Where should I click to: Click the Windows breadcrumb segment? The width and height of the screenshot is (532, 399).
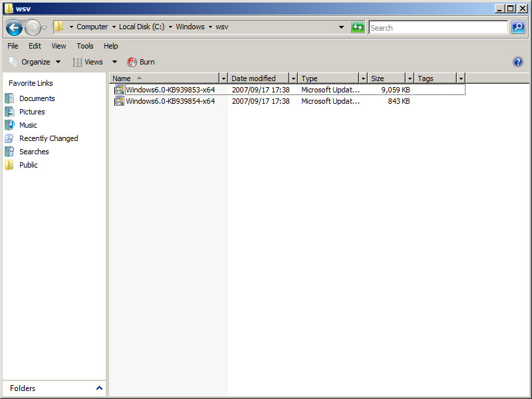point(190,27)
